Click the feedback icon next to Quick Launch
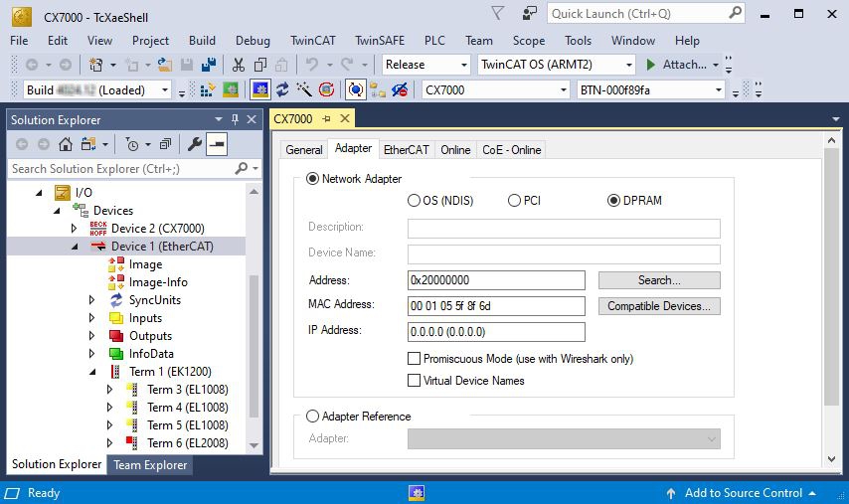The height and width of the screenshot is (504, 849). pos(530,13)
